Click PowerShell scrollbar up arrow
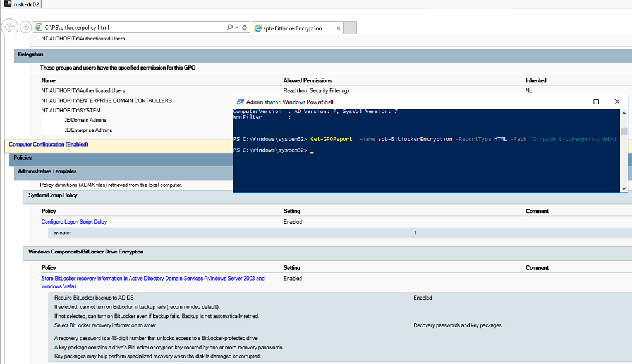Viewport: 632px width, 364px height. click(x=624, y=113)
